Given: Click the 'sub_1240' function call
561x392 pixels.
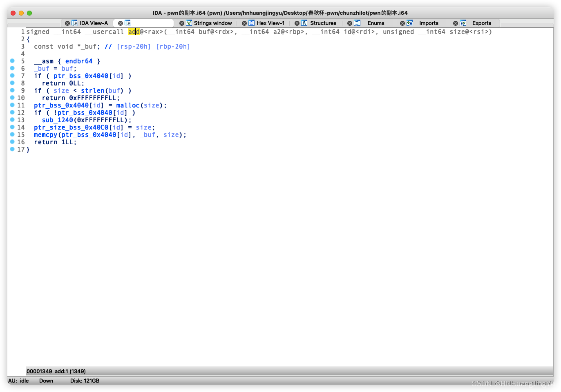Looking at the screenshot, I should [x=58, y=120].
